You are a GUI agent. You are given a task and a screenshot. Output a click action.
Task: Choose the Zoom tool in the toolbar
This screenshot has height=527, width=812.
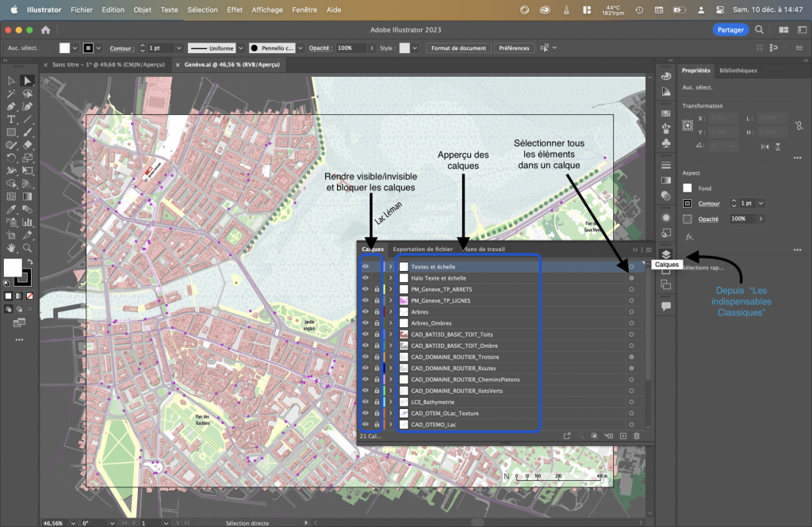pos(27,248)
